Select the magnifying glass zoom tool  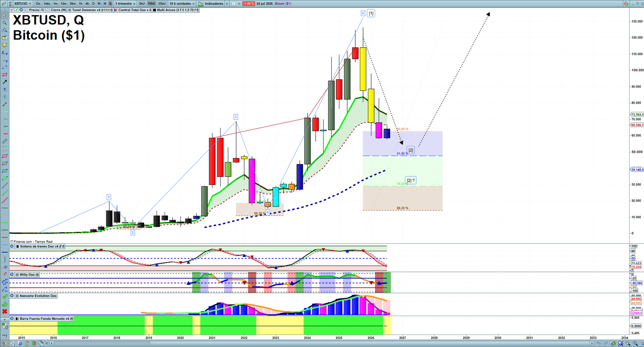click(x=5, y=23)
